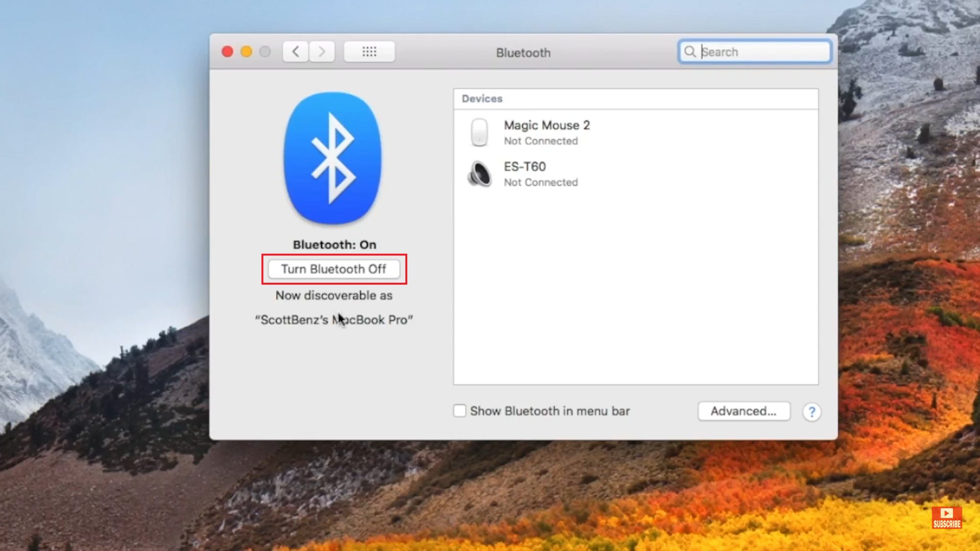Enable Show Bluetooth in menu bar

[459, 411]
